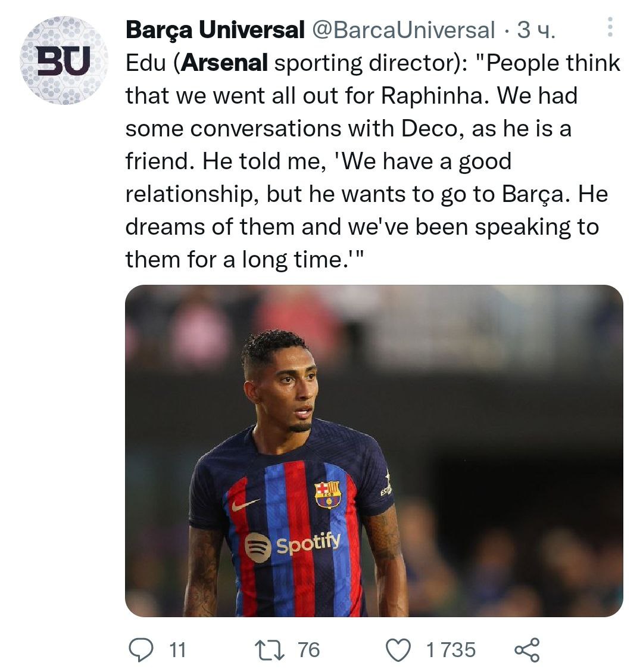
Task: Click the Nike swoosh on the jersey
Action: (x=245, y=505)
